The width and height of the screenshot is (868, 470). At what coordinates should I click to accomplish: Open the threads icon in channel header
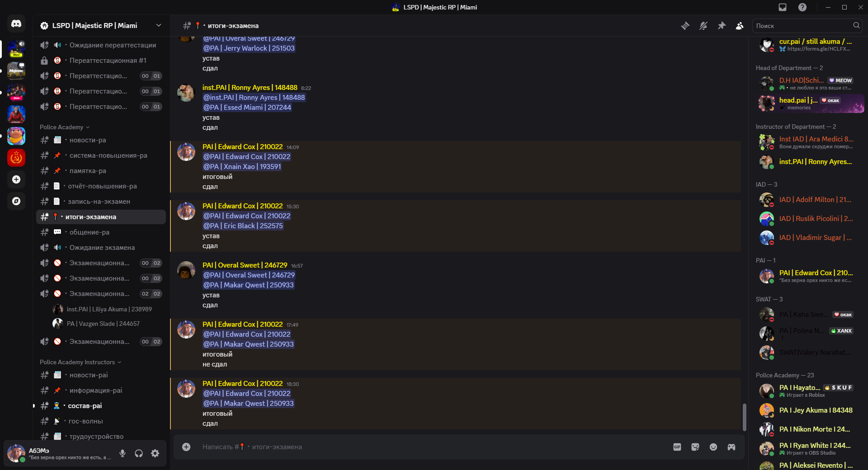point(685,26)
